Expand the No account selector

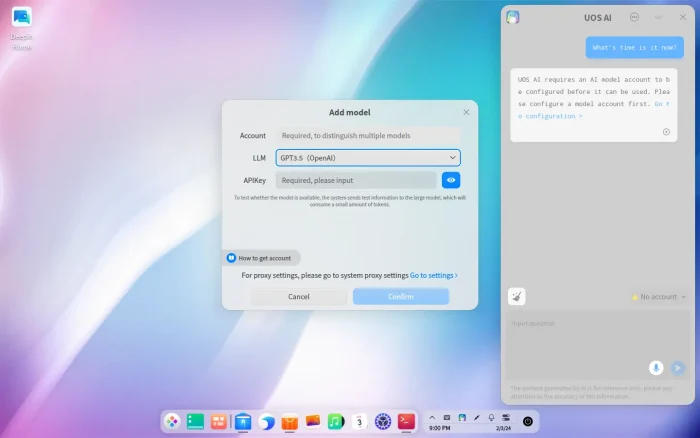(x=658, y=297)
